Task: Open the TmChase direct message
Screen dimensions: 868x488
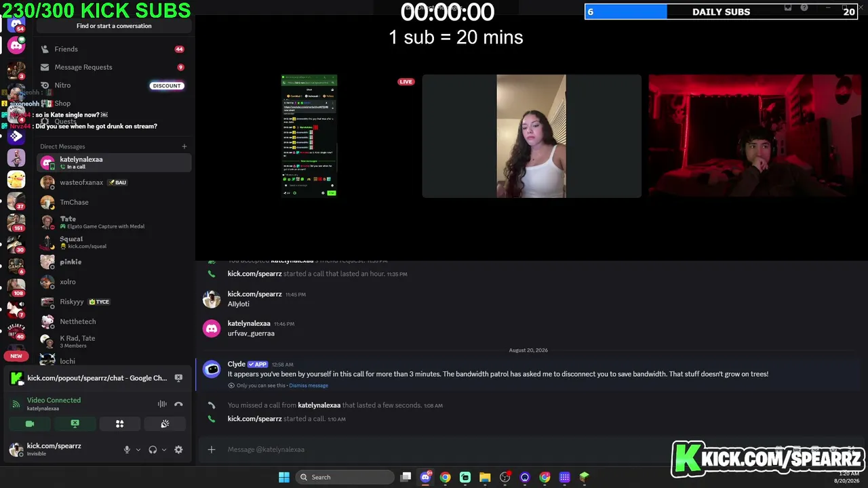Action: [114, 202]
